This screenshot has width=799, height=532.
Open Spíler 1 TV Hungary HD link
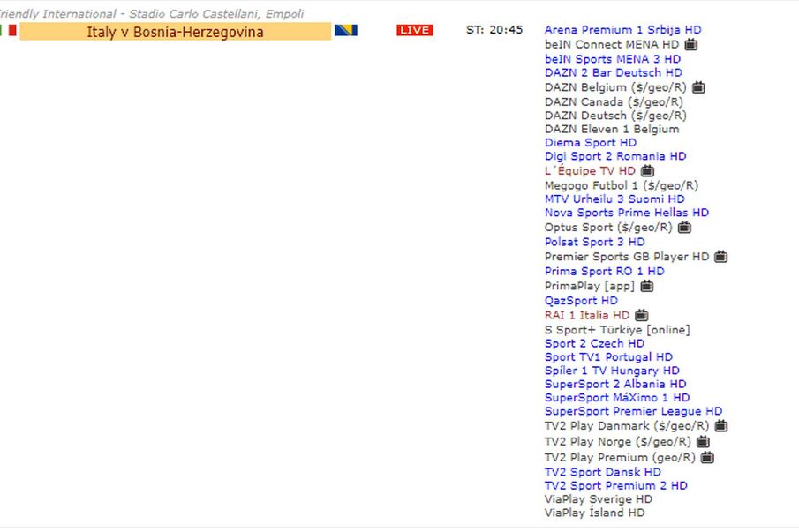[612, 371]
